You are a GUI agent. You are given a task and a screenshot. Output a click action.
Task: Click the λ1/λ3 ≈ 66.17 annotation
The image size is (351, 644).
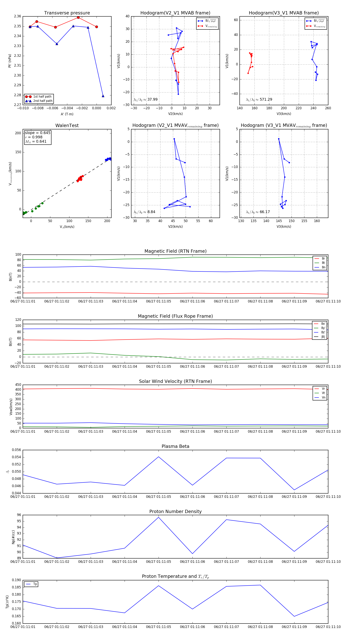[x=258, y=212]
